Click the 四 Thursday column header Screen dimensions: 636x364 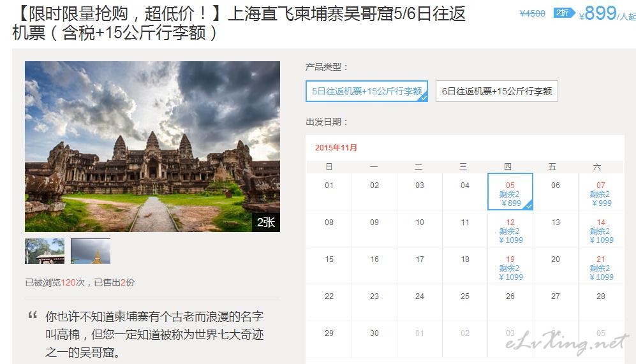[508, 166]
